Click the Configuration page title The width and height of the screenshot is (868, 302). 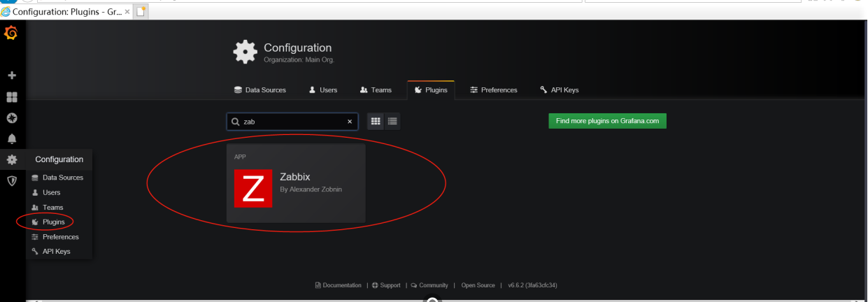297,48
